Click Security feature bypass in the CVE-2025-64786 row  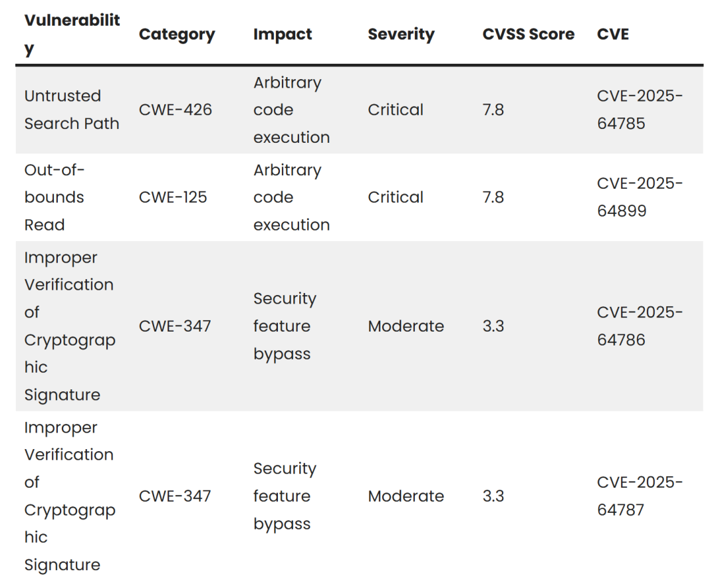285,326
